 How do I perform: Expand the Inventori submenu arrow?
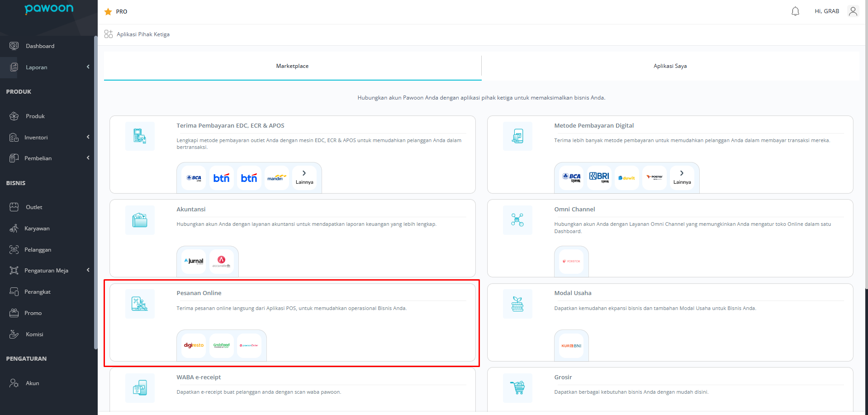point(88,137)
